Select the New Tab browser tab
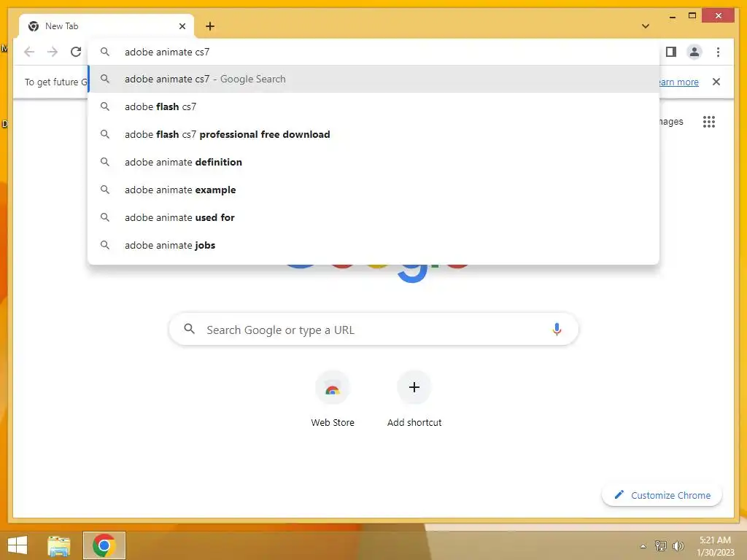747x560 pixels. pos(107,26)
